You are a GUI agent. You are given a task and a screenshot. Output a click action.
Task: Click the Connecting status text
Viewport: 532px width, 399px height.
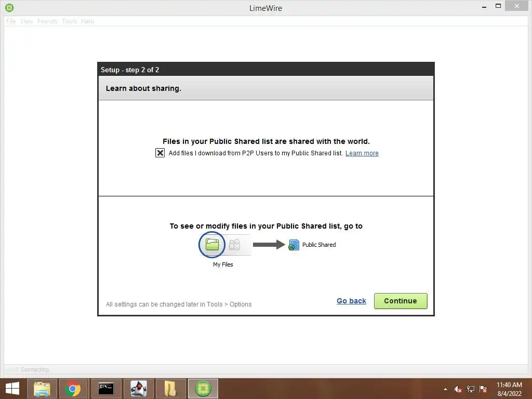(35, 369)
